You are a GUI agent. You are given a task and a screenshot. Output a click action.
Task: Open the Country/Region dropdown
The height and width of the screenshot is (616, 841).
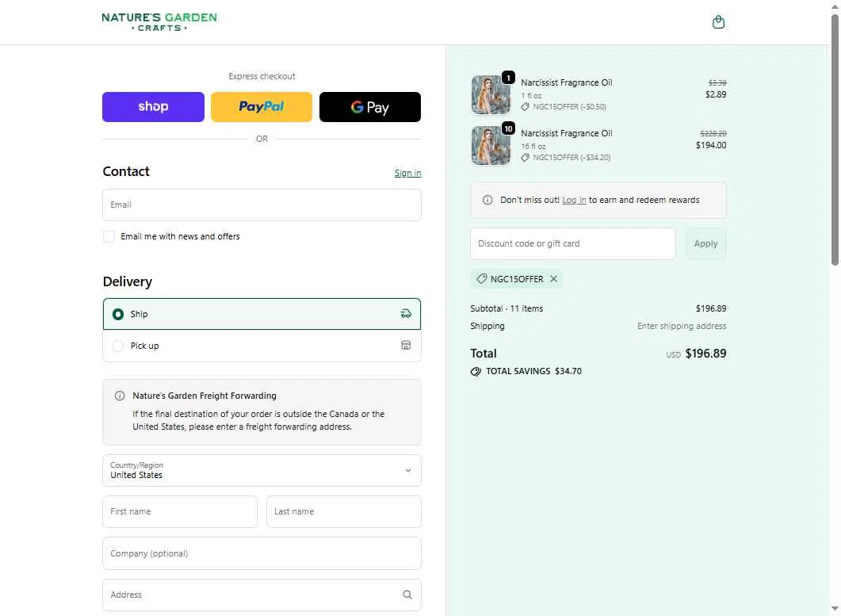coord(262,471)
